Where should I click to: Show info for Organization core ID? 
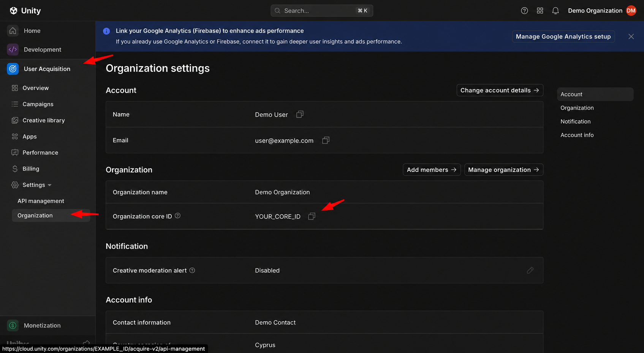(x=177, y=216)
